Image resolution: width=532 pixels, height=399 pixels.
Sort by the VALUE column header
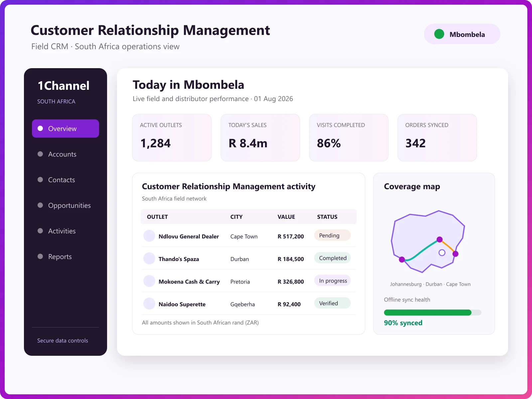coord(286,217)
